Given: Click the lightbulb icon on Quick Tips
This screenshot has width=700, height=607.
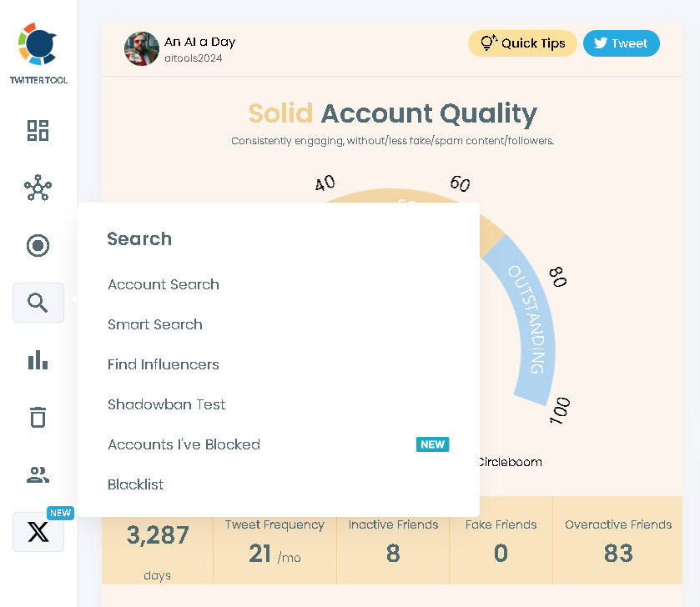Looking at the screenshot, I should [x=487, y=43].
